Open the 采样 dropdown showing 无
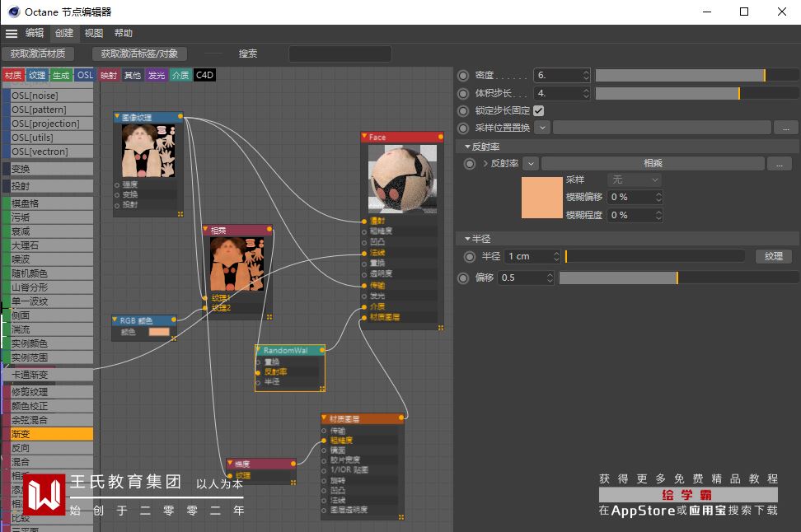The height and width of the screenshot is (532, 801). (x=635, y=180)
